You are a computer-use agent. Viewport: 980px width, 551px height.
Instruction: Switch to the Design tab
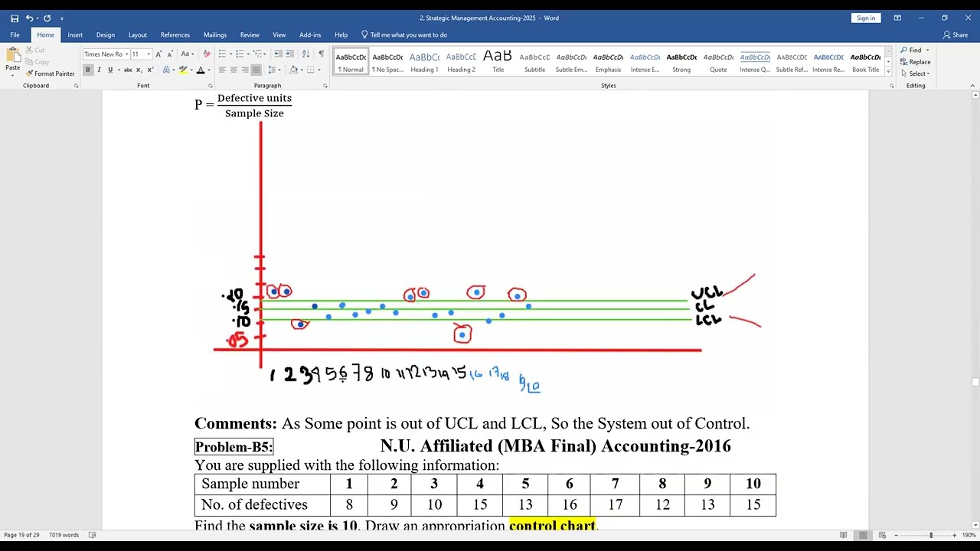coord(106,34)
